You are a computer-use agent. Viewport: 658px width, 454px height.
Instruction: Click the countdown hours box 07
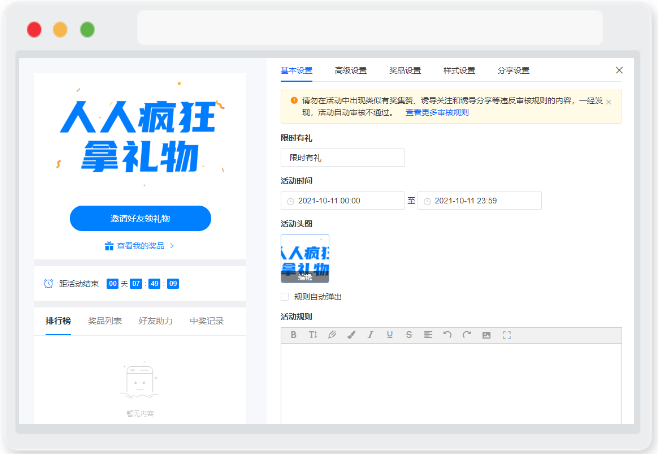(x=136, y=284)
